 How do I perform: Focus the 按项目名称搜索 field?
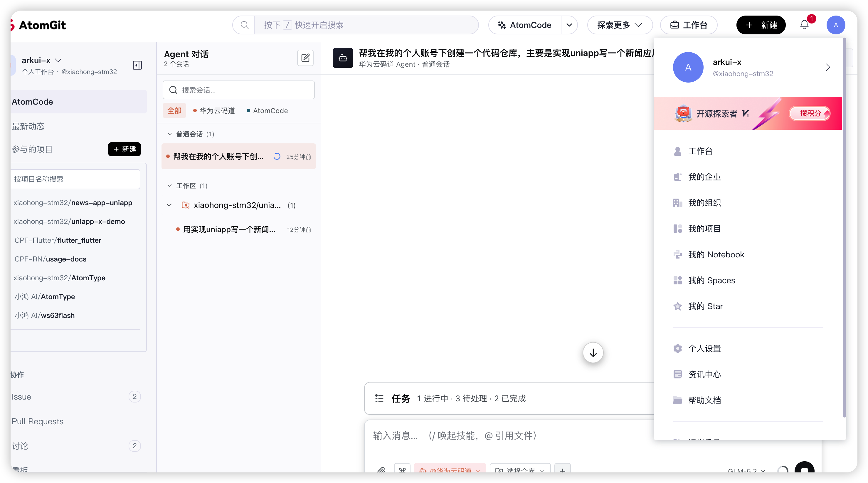[75, 179]
